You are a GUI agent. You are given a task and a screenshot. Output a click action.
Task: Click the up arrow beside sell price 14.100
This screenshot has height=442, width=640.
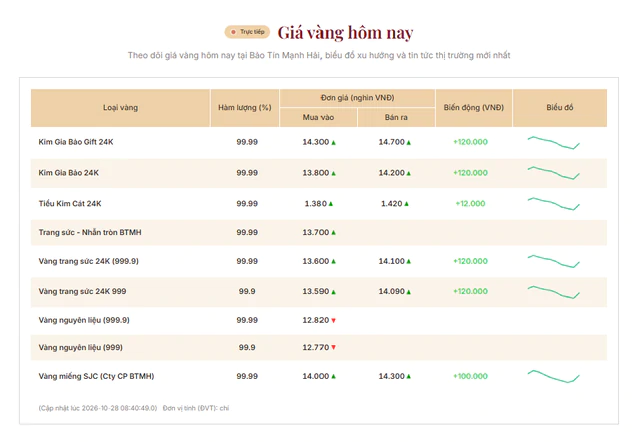[x=409, y=262]
